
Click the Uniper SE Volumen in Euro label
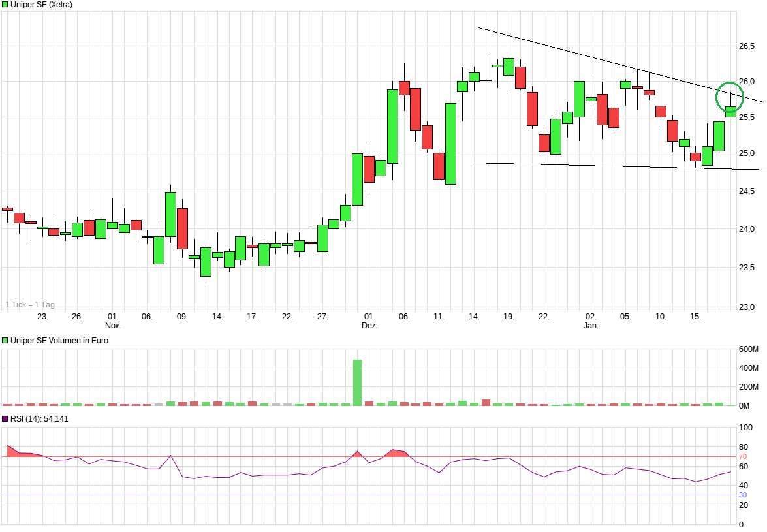coord(59,340)
